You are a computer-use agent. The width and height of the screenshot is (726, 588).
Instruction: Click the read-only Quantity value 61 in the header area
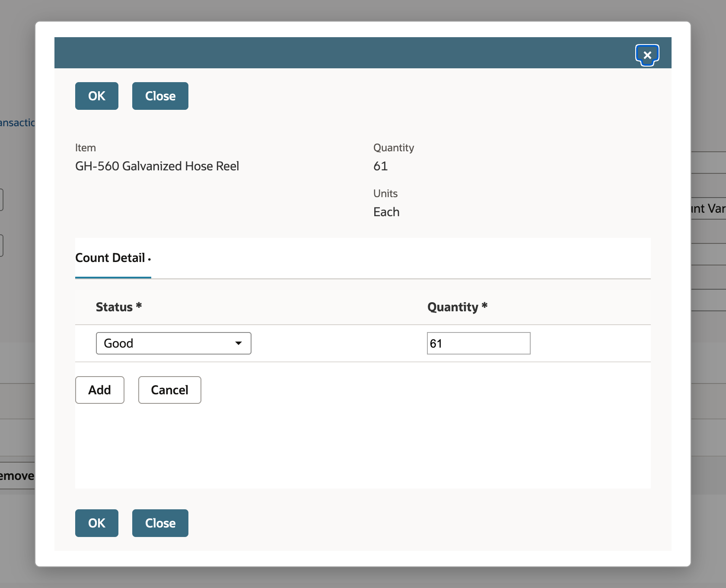click(380, 166)
